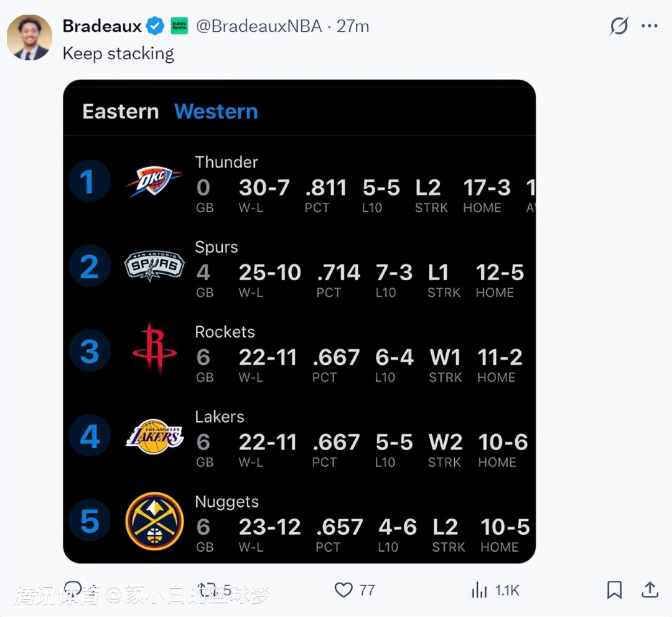This screenshot has width=672, height=617.
Task: Click the blue verified badge
Action: click(x=156, y=26)
